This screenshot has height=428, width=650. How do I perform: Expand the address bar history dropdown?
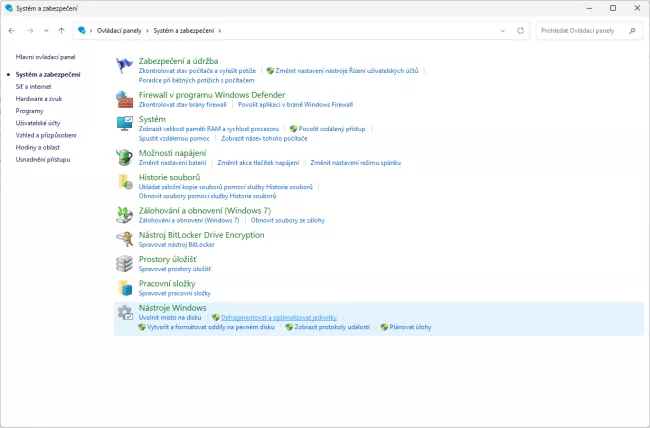[x=502, y=31]
